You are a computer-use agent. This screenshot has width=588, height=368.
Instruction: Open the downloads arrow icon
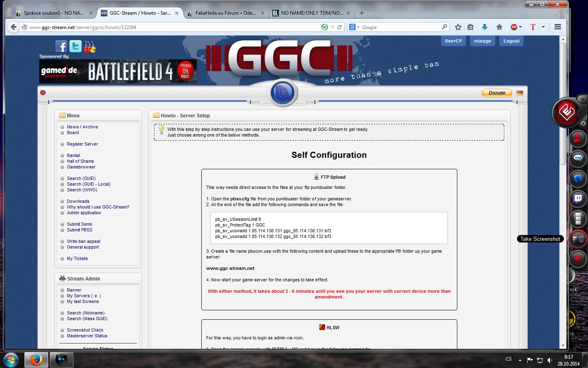tap(485, 27)
